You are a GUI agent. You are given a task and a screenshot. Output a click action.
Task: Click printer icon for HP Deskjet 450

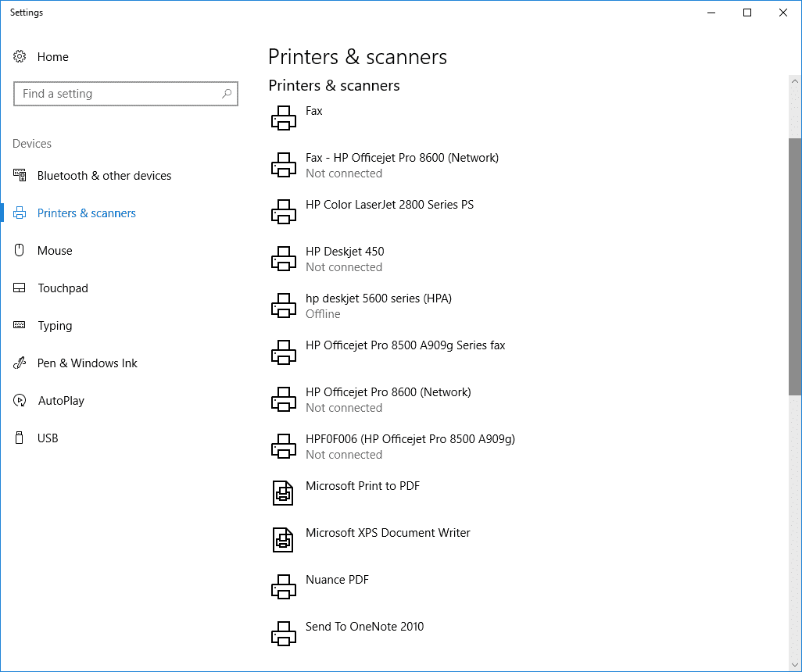tap(284, 259)
